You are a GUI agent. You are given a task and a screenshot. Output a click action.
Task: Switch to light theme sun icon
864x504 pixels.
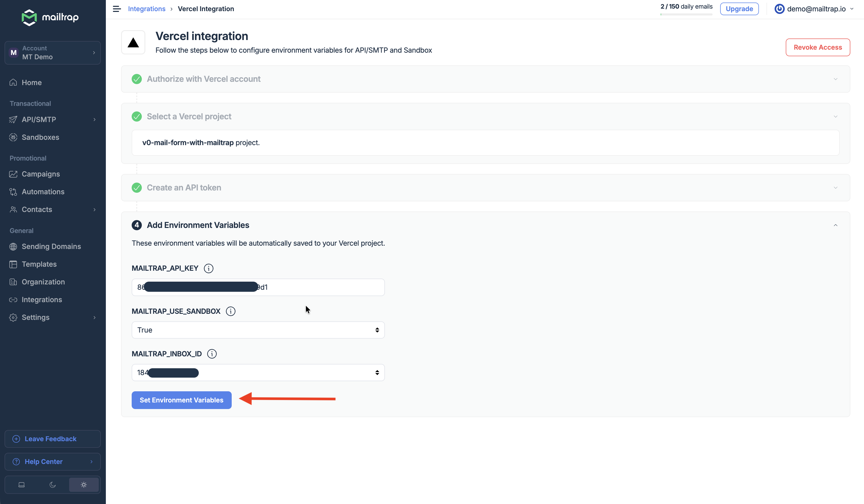coord(84,484)
